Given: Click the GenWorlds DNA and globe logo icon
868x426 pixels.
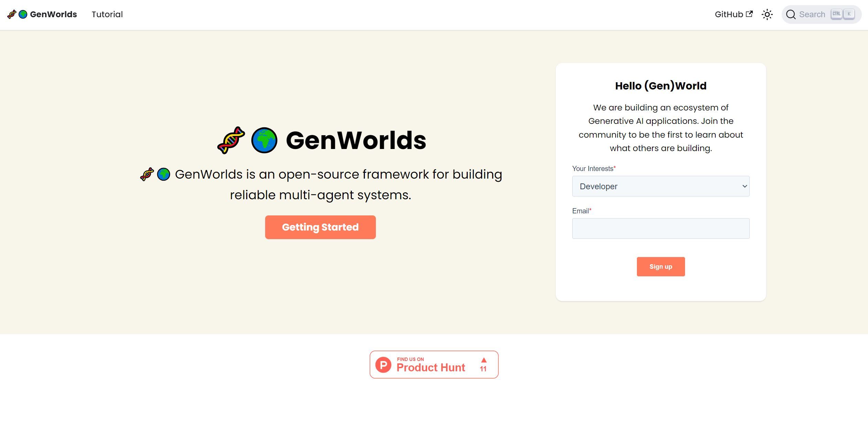Looking at the screenshot, I should pyautogui.click(x=17, y=14).
